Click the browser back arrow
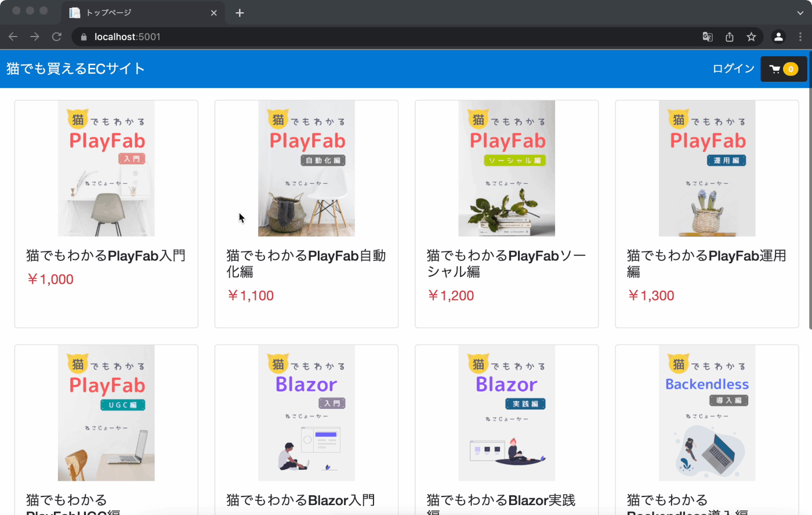The image size is (812, 515). (x=13, y=37)
